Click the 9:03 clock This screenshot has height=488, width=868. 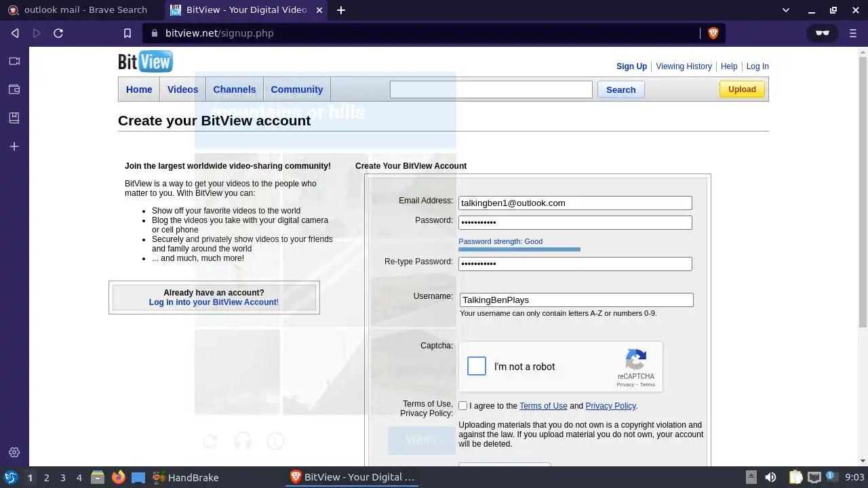(x=854, y=478)
